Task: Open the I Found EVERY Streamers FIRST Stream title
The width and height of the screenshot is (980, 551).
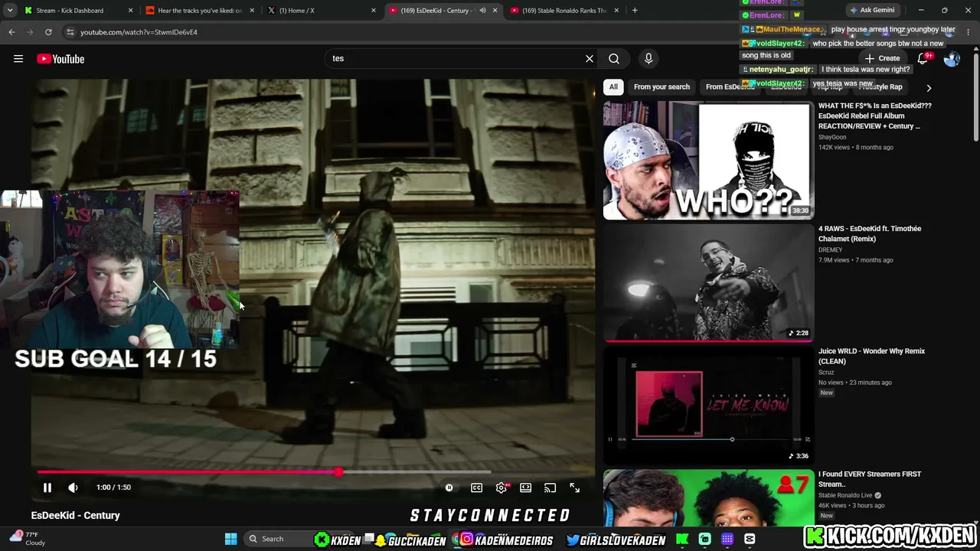Action: point(870,478)
